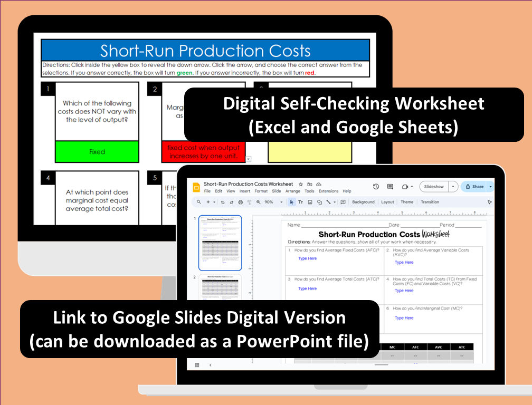Screen dimensions: 532x405
Task: Open the Share button dropdown arrow
Action: (x=490, y=187)
